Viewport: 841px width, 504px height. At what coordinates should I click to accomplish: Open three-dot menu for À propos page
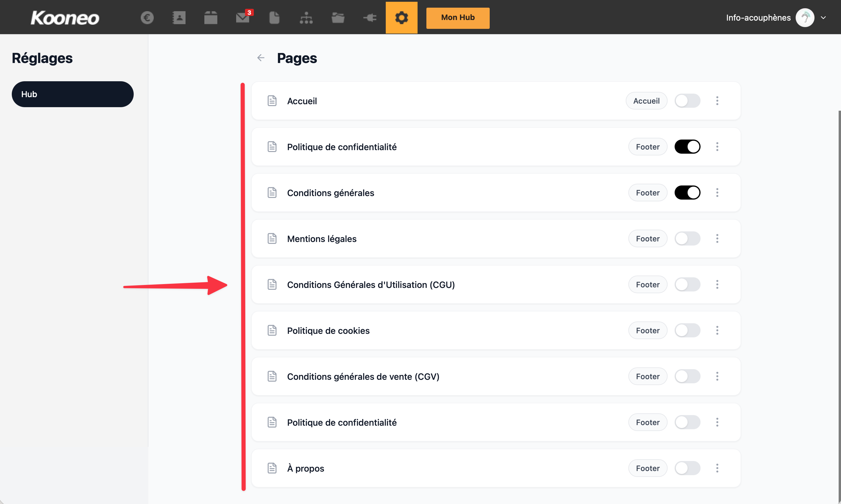point(717,468)
